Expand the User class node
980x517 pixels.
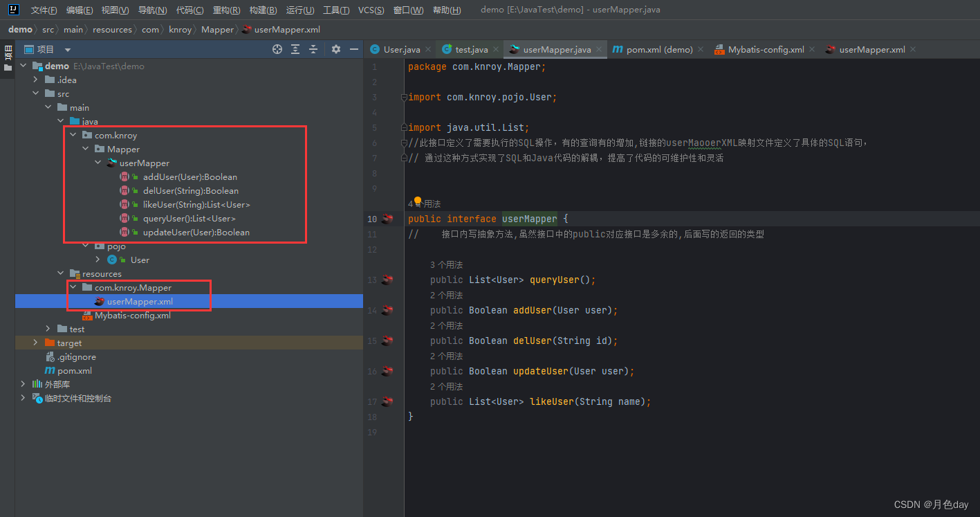98,260
